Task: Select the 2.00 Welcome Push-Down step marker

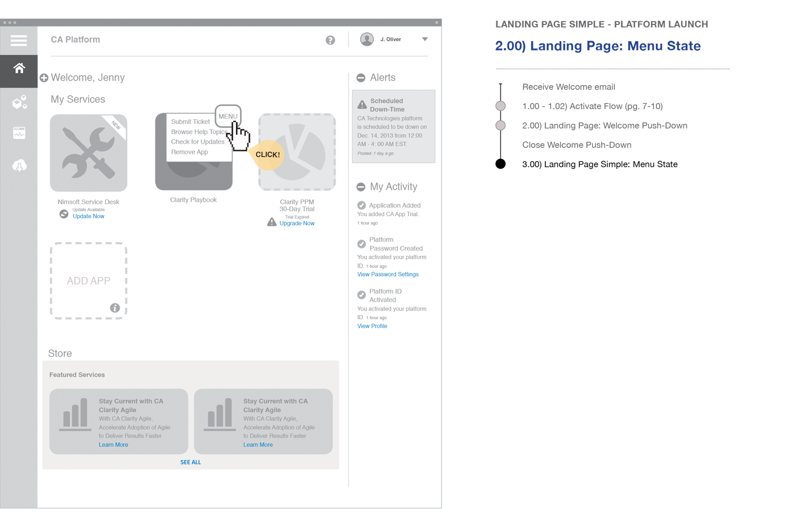Action: click(501, 126)
